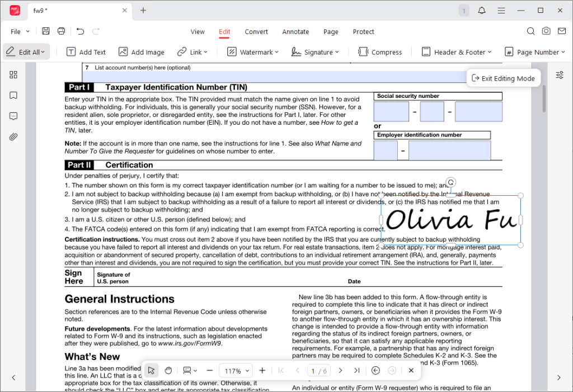Open a new tab with plus
The height and width of the screenshot is (392, 573).
click(x=143, y=10)
